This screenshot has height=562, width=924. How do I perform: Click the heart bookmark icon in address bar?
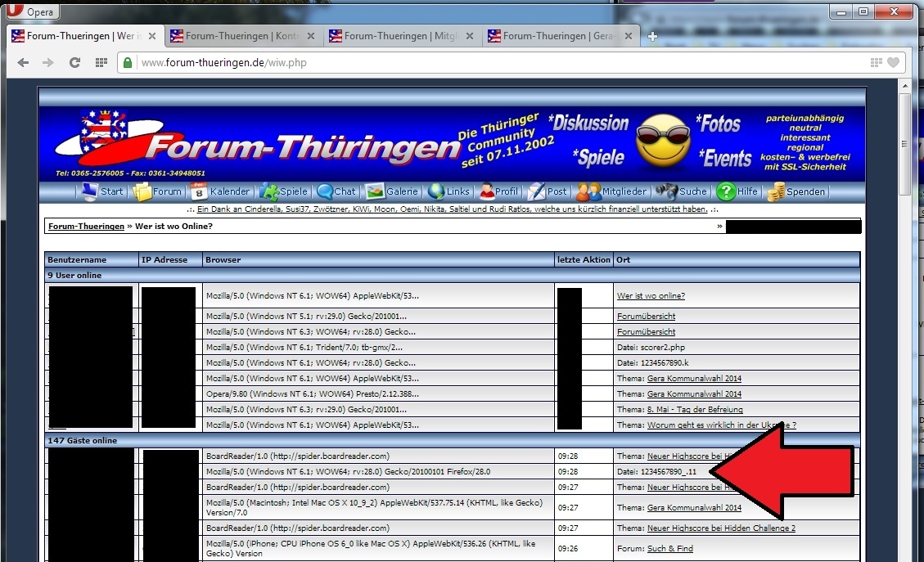(893, 62)
